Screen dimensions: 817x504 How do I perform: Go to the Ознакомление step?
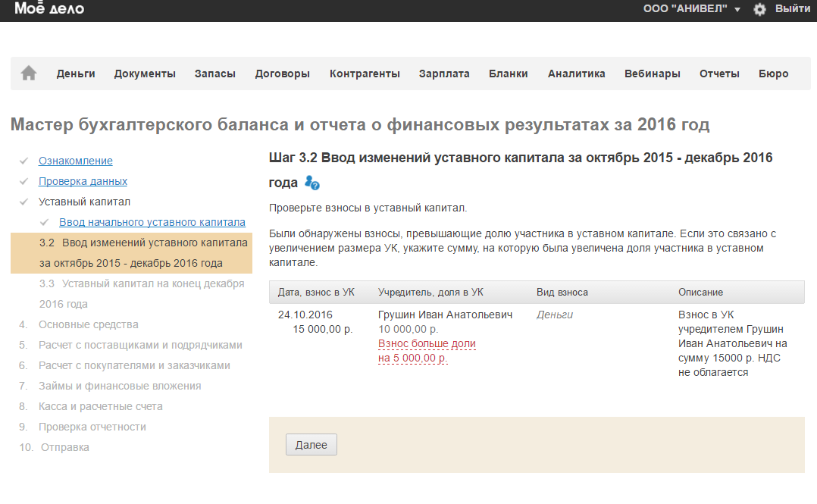pyautogui.click(x=76, y=161)
